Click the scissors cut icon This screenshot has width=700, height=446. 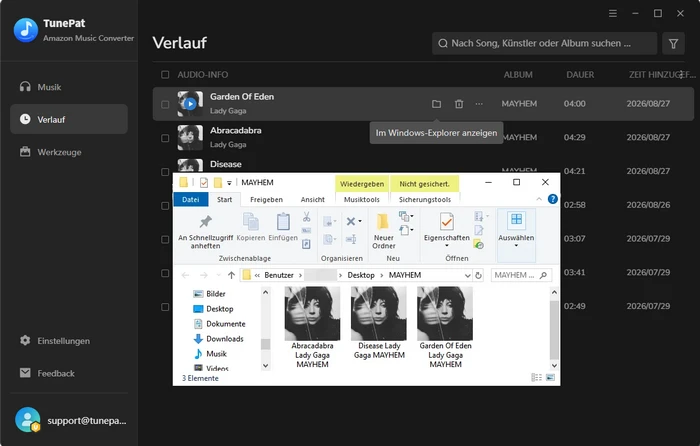click(x=306, y=217)
